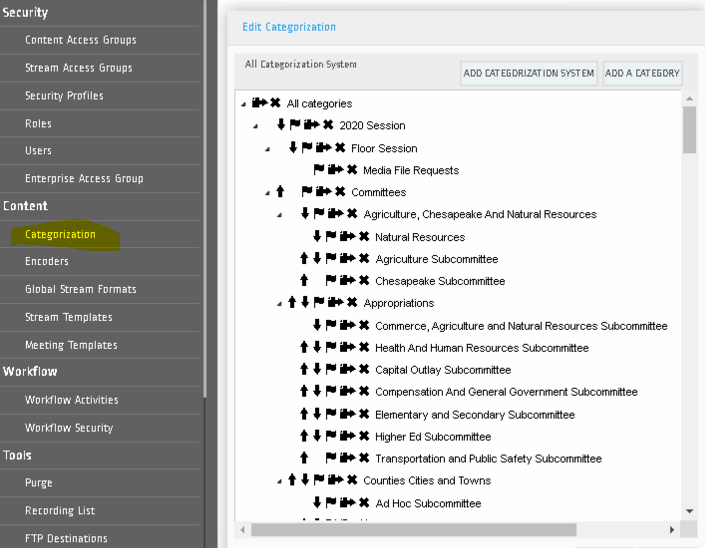Delete Health And Human Resources Subcommittee with X
The width and height of the screenshot is (705, 548).
(x=364, y=347)
